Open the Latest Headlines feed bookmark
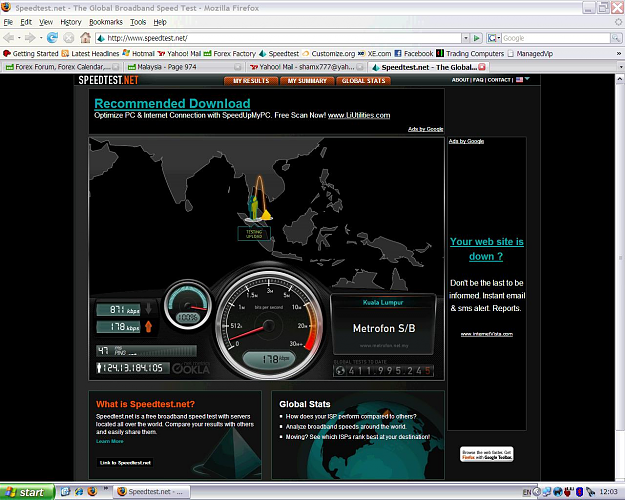Image resolution: width=625 pixels, height=500 pixels. [x=90, y=53]
